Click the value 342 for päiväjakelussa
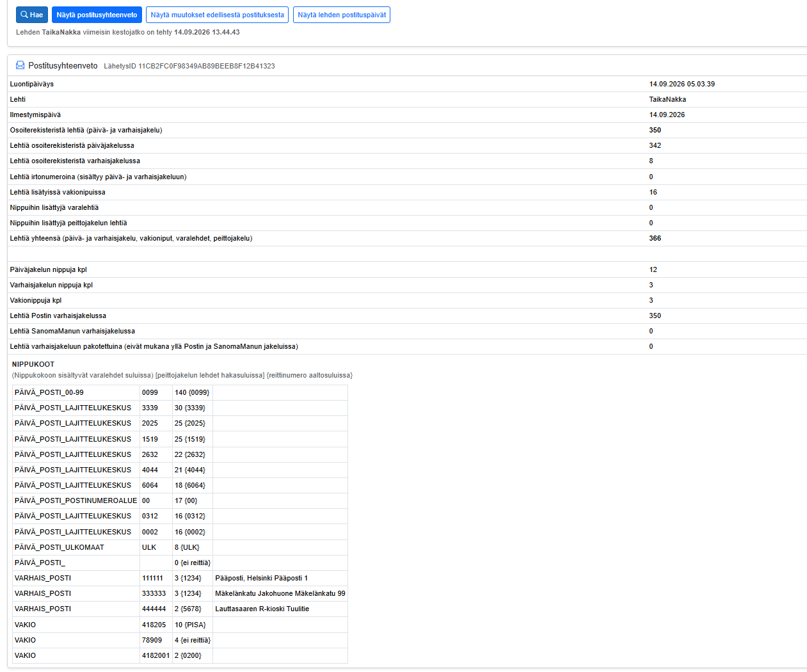The height and width of the screenshot is (672, 807). tap(655, 145)
